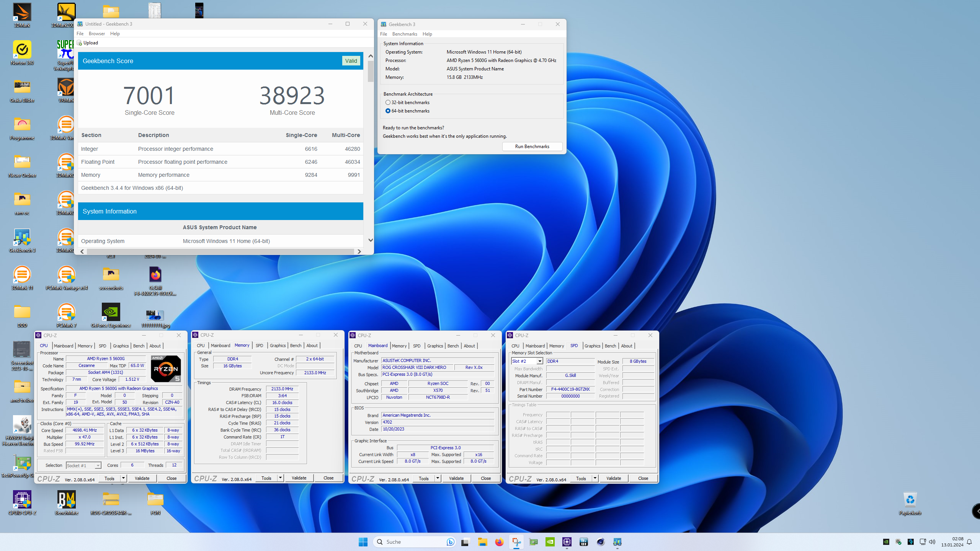980x551 pixels.
Task: Click the Windows Start button
Action: click(x=363, y=542)
